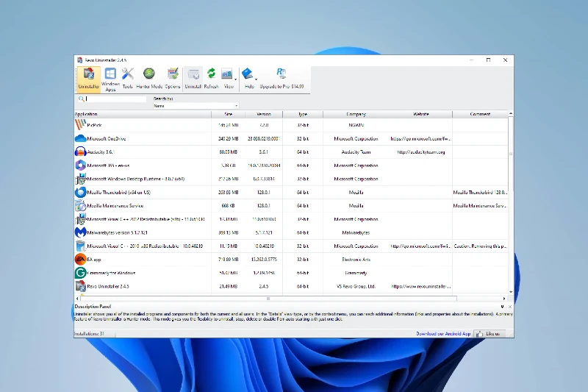
Task: Collapse the Description Panel arrow
Action: tap(502, 307)
